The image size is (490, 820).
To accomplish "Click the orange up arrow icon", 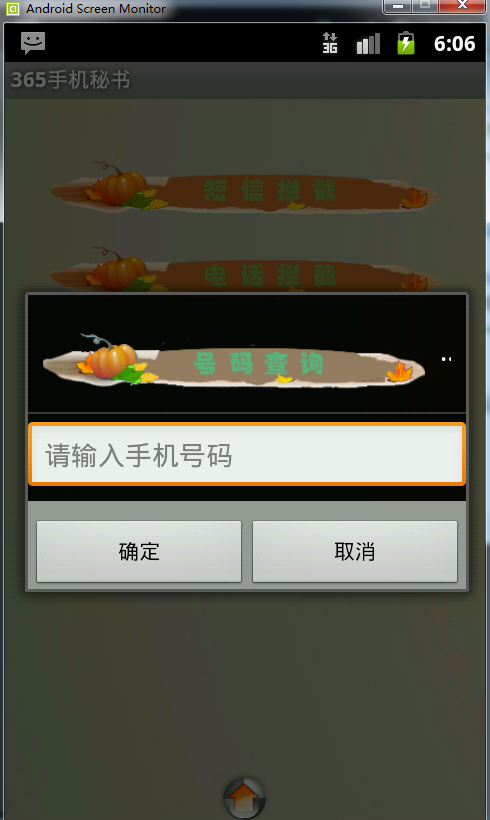I will tap(244, 799).
